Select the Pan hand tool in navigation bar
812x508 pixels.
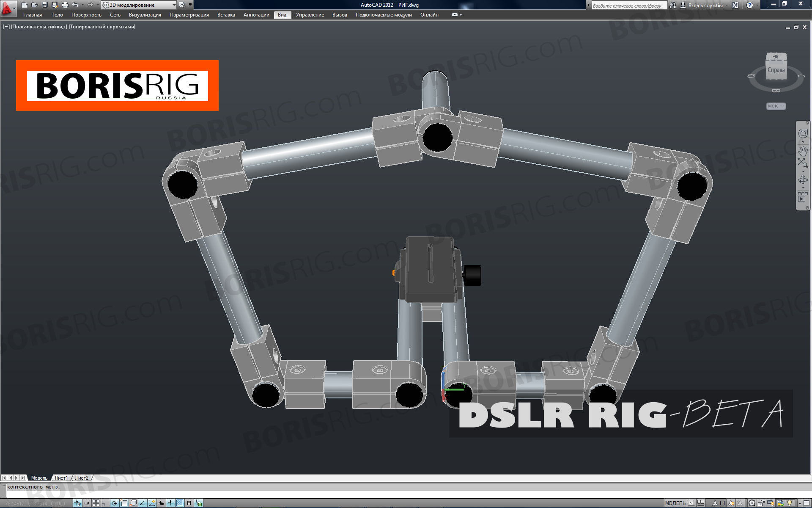coord(803,151)
